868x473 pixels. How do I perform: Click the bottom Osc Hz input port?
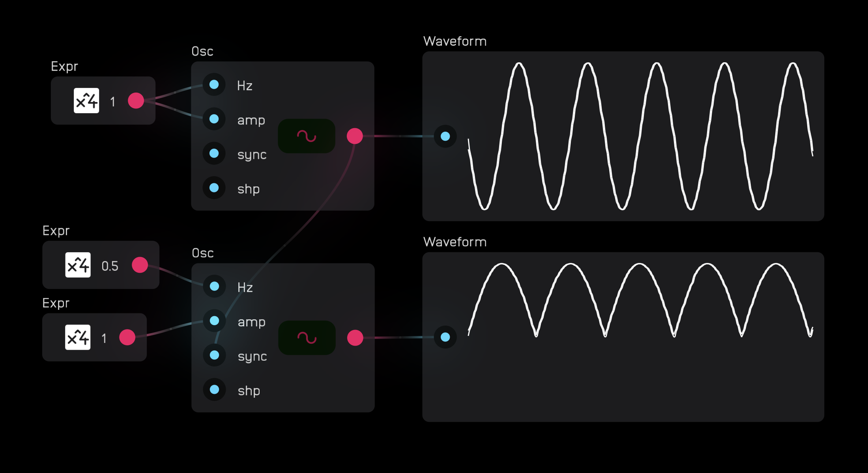coord(215,286)
